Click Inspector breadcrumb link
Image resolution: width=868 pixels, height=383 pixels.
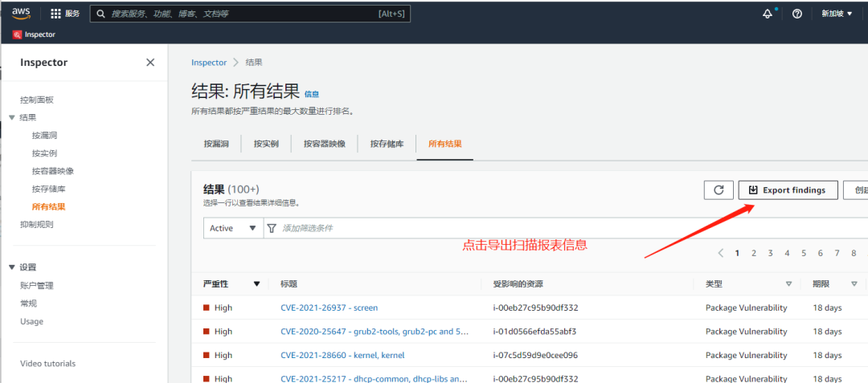click(209, 63)
